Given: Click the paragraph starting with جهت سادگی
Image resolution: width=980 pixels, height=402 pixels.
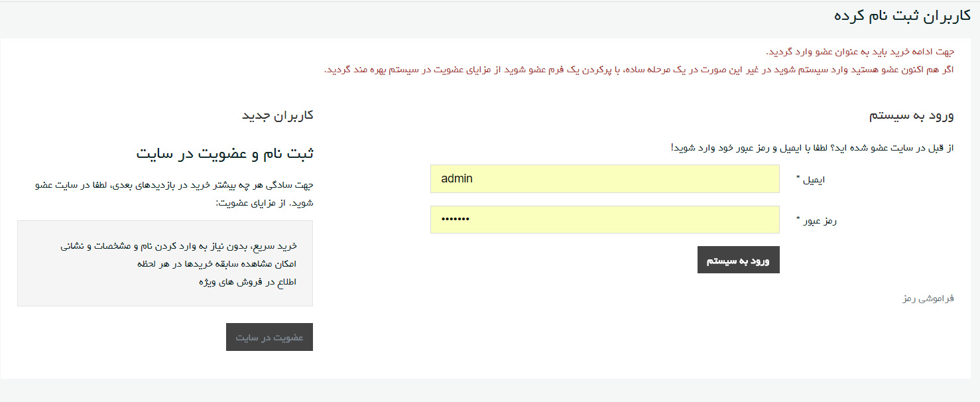Looking at the screenshot, I should click(x=174, y=194).
